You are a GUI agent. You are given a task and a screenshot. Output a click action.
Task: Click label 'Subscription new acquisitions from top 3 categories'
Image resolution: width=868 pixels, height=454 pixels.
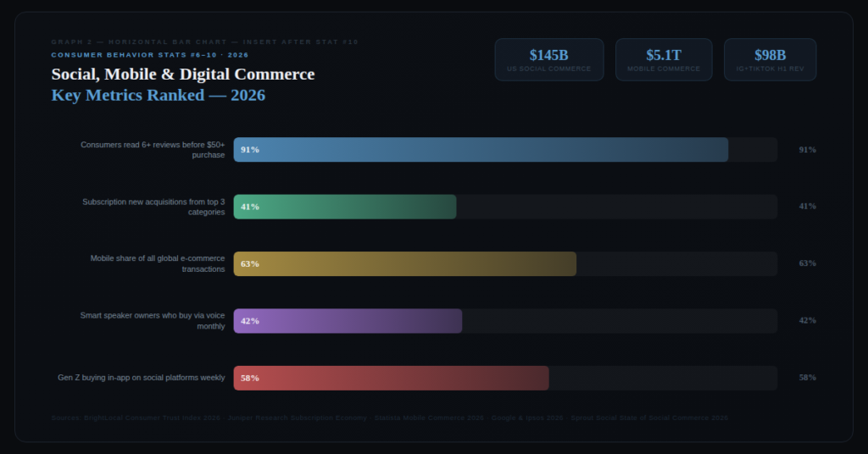(x=153, y=207)
